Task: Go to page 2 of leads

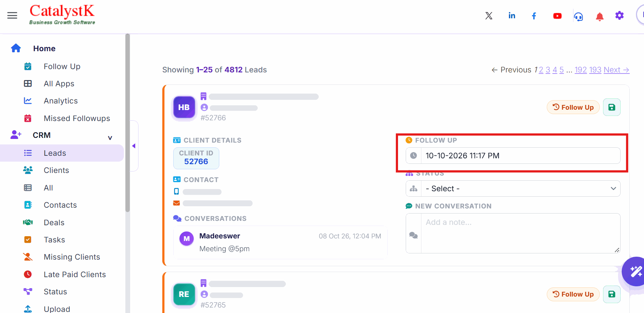Action: tap(541, 70)
